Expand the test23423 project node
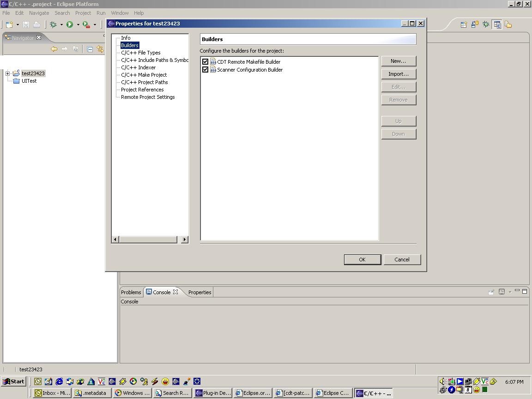Image resolution: width=532 pixels, height=399 pixels. pyautogui.click(x=7, y=73)
